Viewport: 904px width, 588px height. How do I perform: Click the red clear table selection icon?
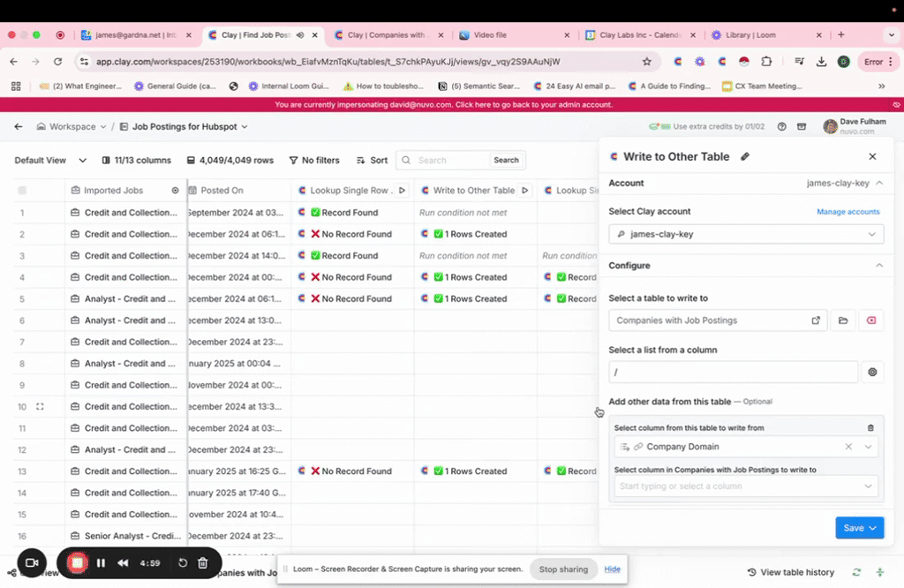[871, 320]
